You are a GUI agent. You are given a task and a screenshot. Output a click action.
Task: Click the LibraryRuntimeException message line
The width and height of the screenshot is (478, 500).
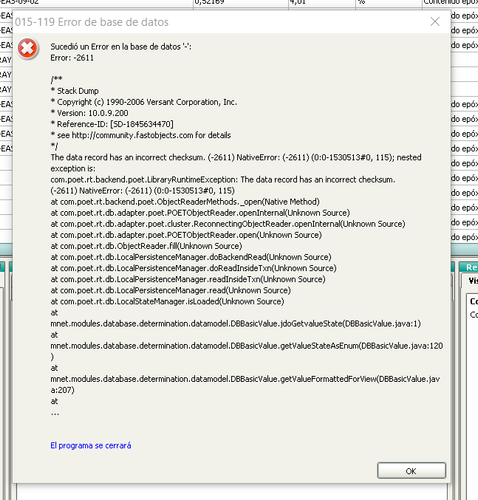223,180
